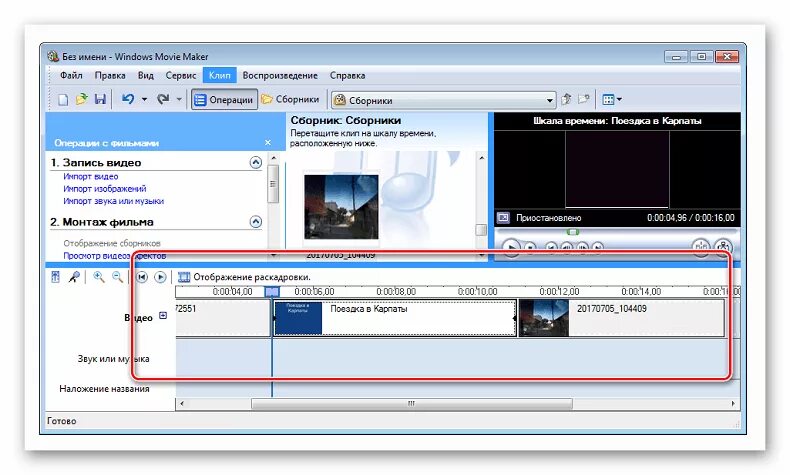Play the preview in the monitor
The width and height of the screenshot is (790, 475).
511,247
